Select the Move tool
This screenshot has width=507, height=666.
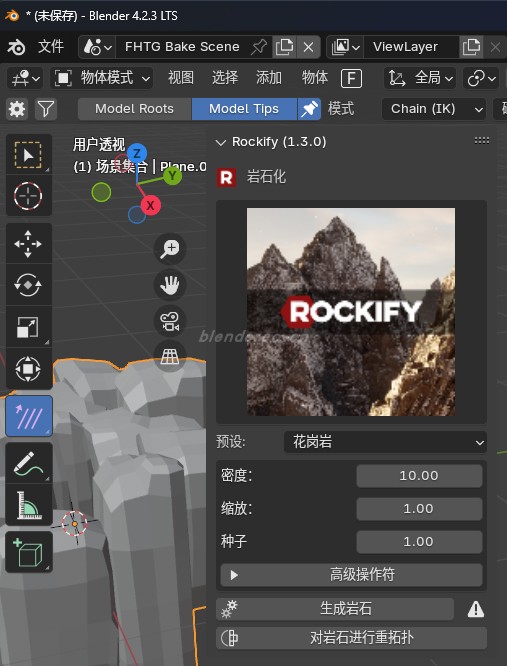tap(28, 243)
